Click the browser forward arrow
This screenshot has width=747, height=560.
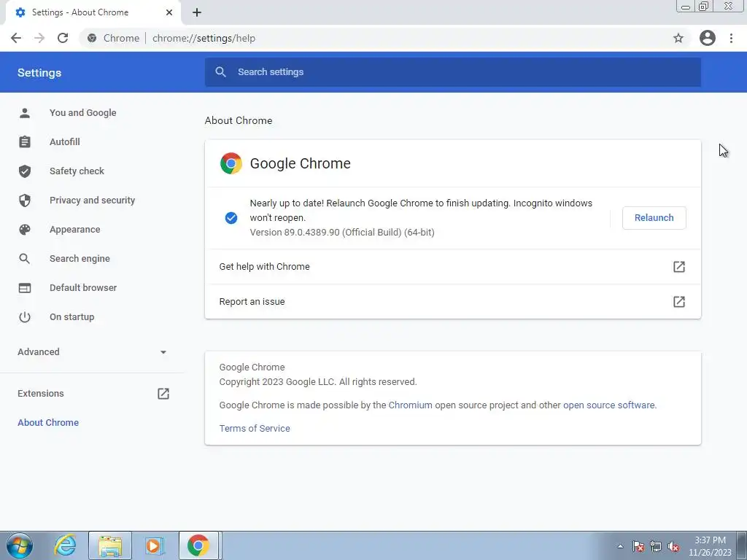pyautogui.click(x=39, y=38)
